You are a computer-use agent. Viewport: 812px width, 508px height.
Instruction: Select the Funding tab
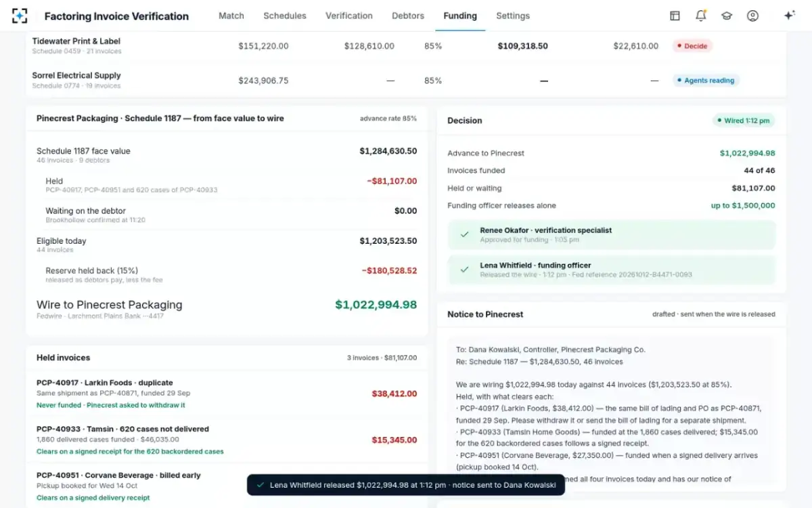[x=460, y=16]
